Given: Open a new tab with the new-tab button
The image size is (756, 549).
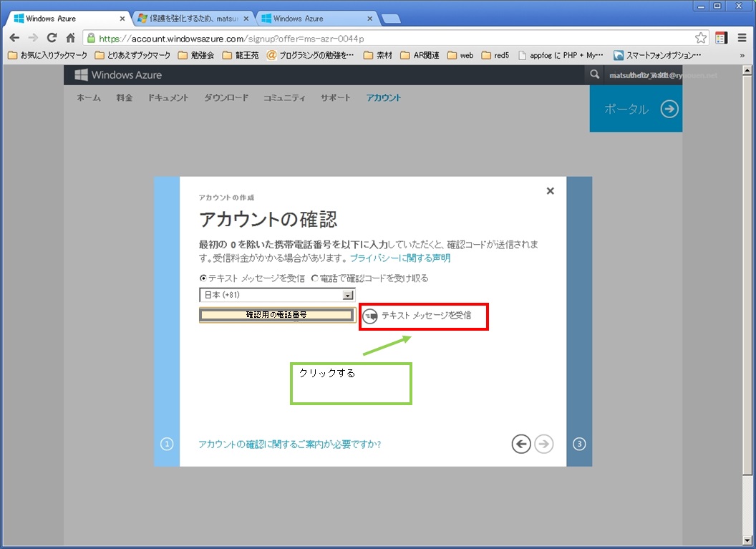Looking at the screenshot, I should (x=391, y=19).
